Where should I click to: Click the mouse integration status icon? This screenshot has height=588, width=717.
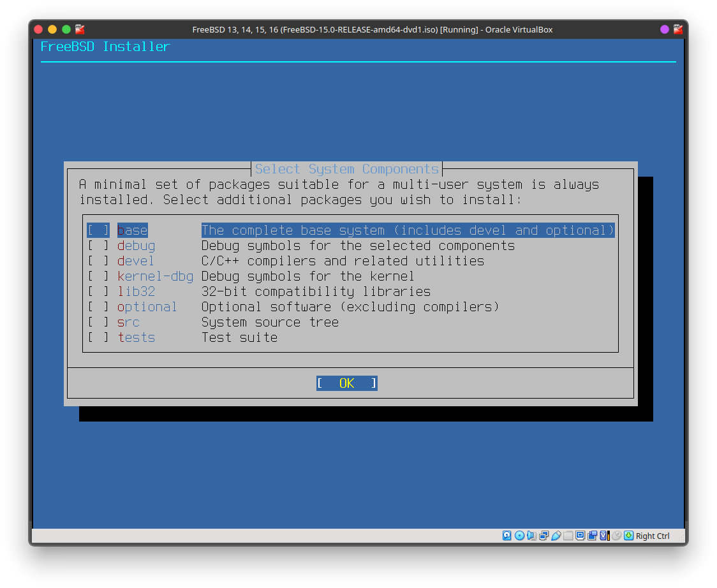pyautogui.click(x=616, y=536)
